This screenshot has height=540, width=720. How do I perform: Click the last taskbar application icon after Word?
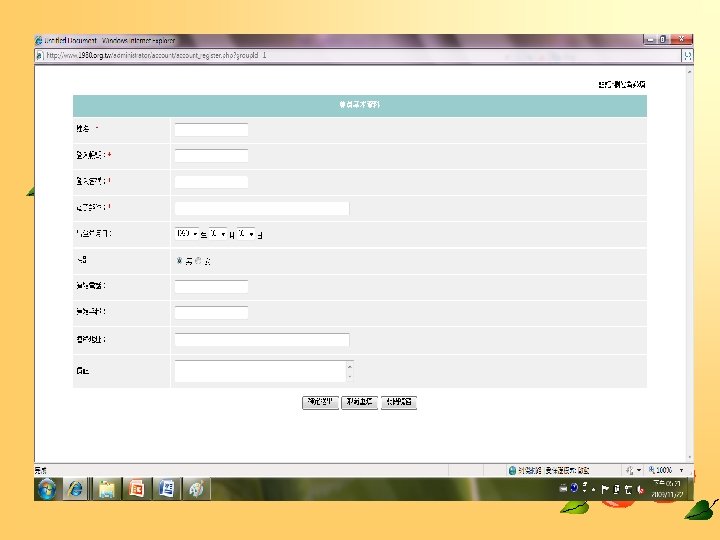pyautogui.click(x=197, y=489)
